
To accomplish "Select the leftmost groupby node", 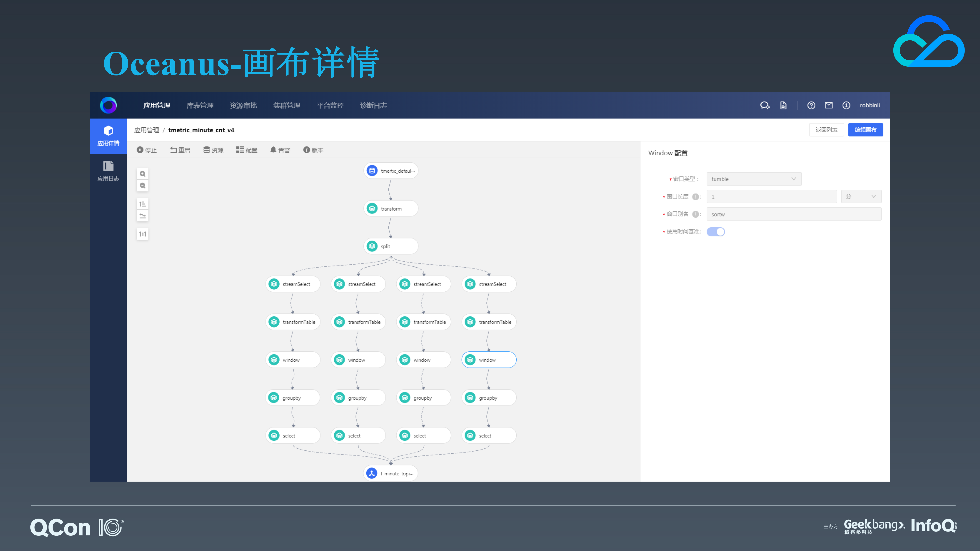I will [293, 398].
